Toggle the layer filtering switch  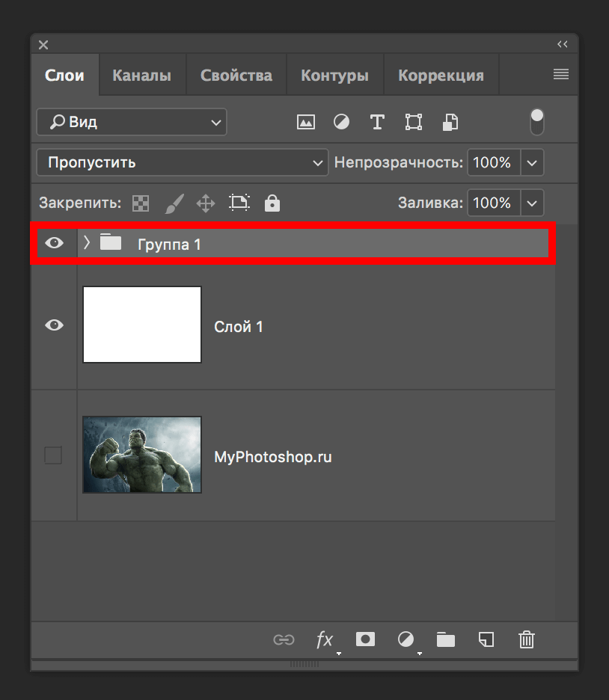536,122
